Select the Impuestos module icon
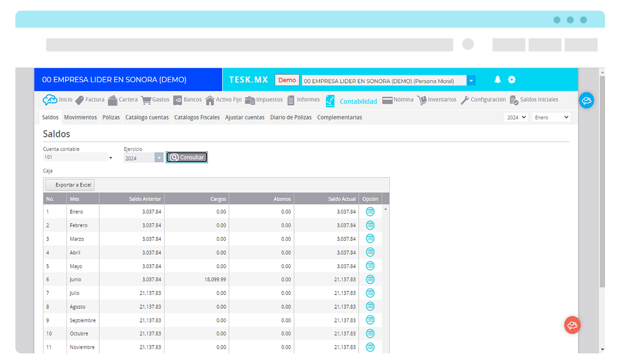The image size is (622, 364). pos(250,99)
